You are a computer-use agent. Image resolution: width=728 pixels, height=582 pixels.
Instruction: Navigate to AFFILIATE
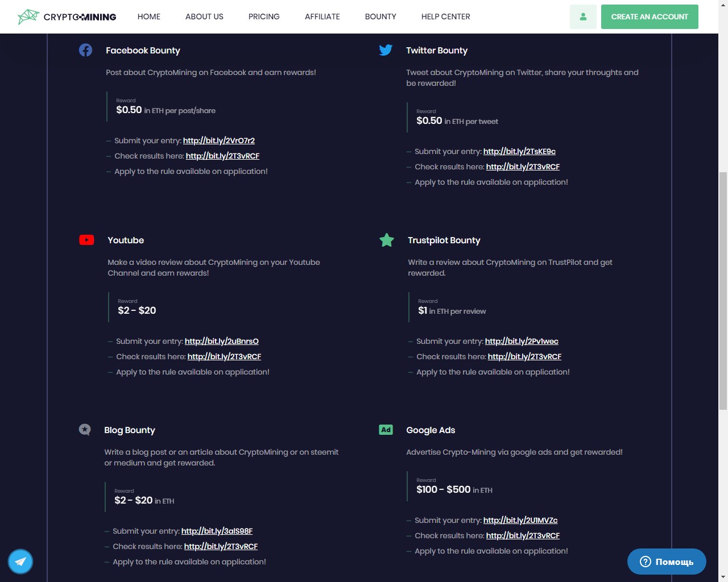(x=322, y=16)
